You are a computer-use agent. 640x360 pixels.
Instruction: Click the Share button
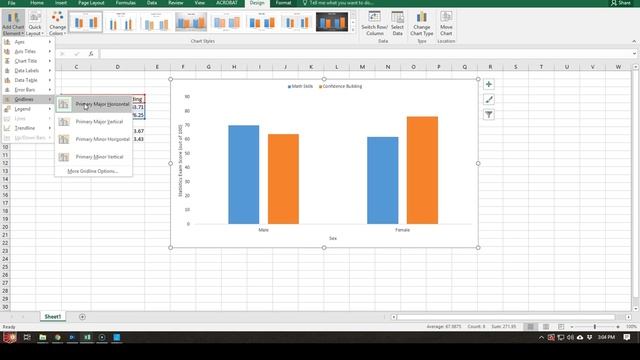click(620, 3)
